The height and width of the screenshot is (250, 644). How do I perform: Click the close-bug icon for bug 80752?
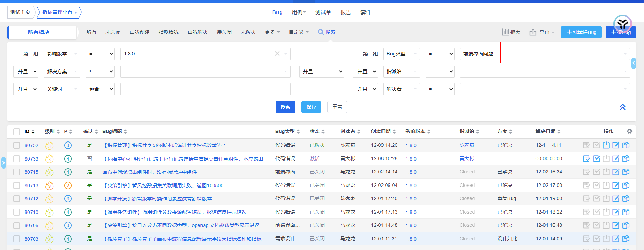(606, 145)
